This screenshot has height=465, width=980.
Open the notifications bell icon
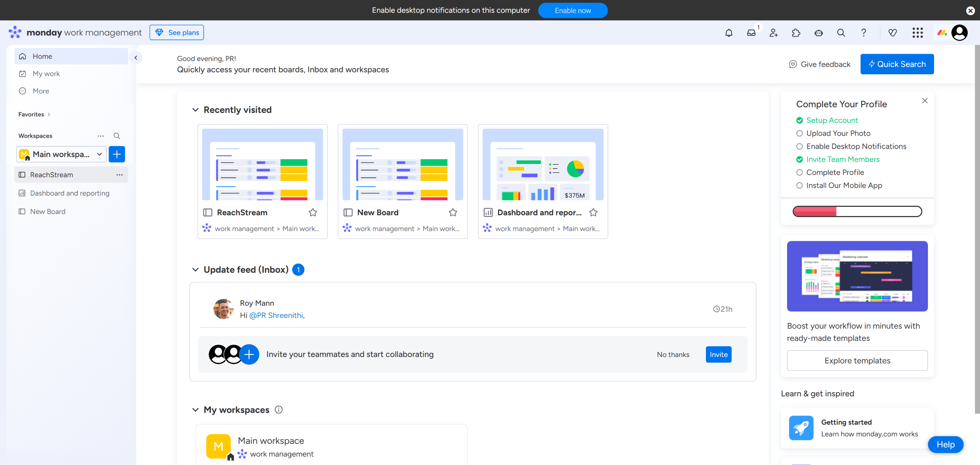[729, 33]
